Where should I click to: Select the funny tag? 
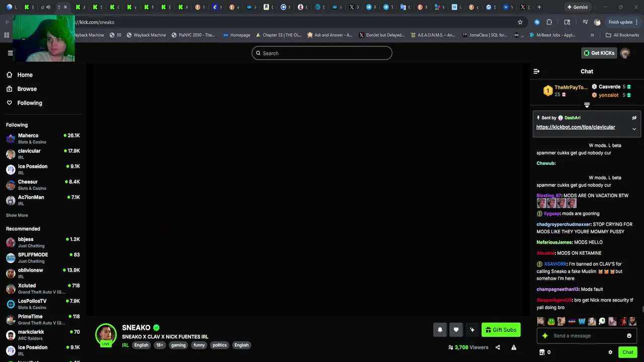coord(199,345)
